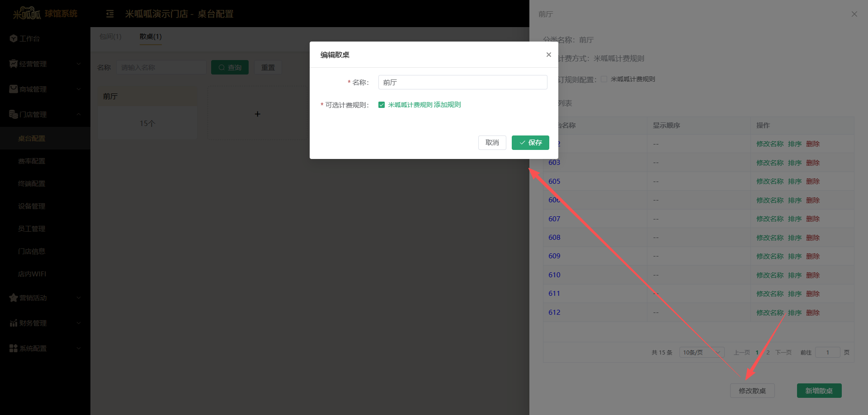The width and height of the screenshot is (868, 415).
Task: Toggle 米呱呱计费规则 checkbox in side panel
Action: click(604, 79)
